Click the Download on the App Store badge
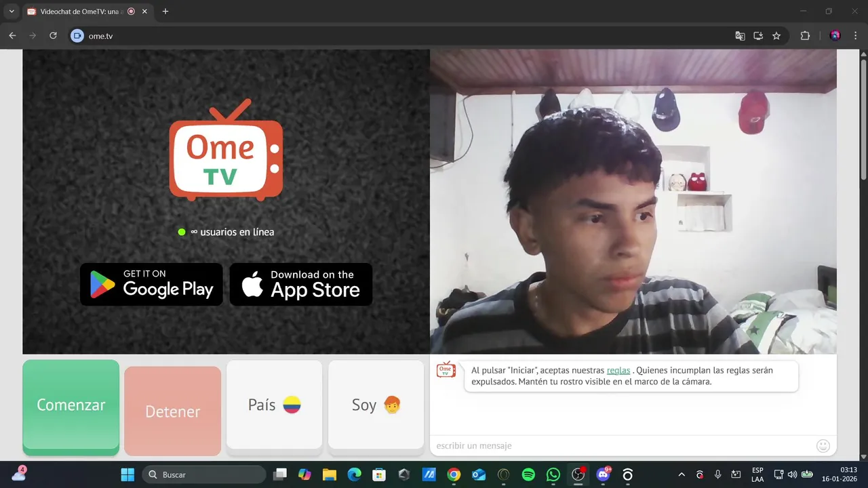Viewport: 868px width, 488px height. coord(301,284)
